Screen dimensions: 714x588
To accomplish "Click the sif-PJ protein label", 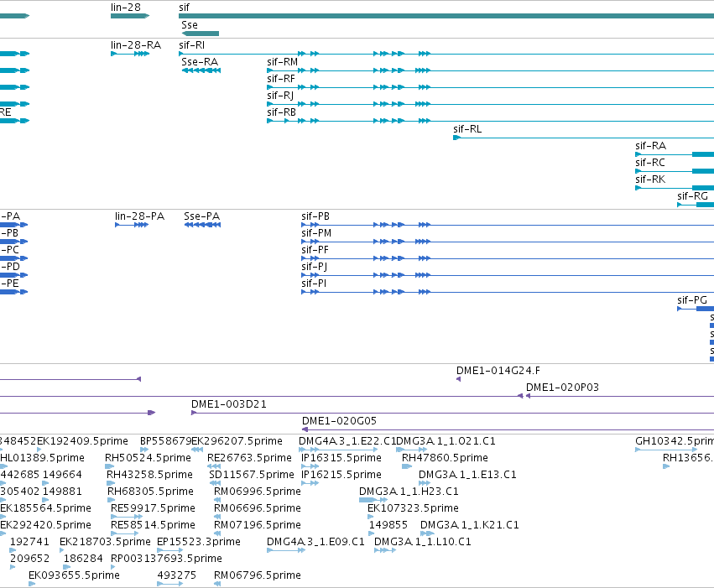I will click(314, 267).
